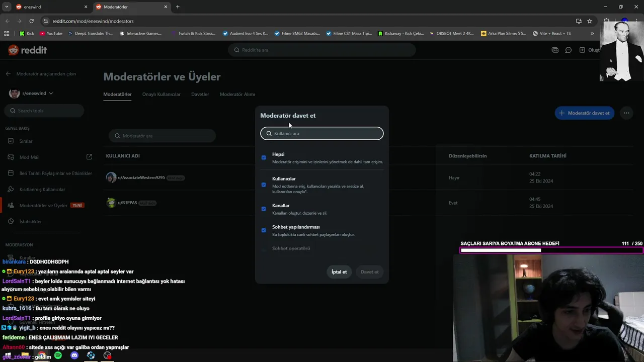Open the DeepL Translate bookmark
This screenshot has height=362, width=644.
[x=90, y=33]
